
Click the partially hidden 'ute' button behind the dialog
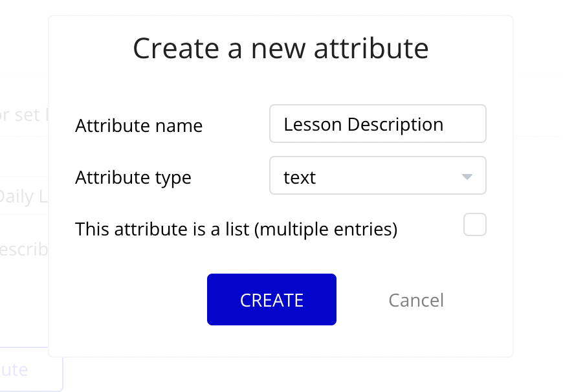[x=31, y=369]
